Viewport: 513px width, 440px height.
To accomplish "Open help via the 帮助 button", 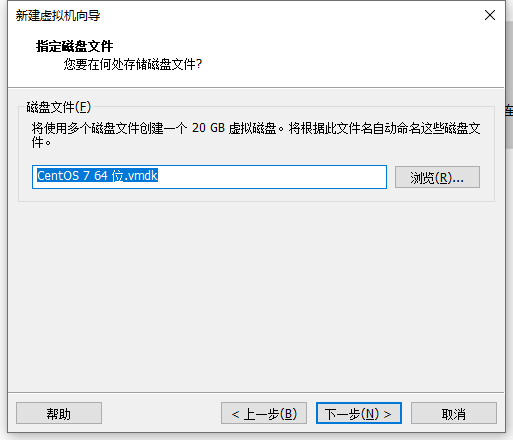I will click(x=59, y=413).
